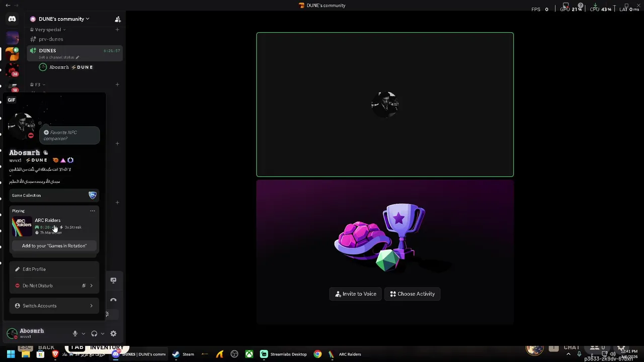Edit channel status with the pencil icon
The height and width of the screenshot is (362, 644).
pos(77,57)
